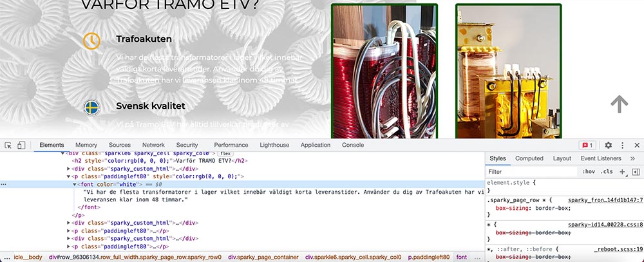Close the DevTools panel
This screenshot has height=262, width=644.
point(637,145)
